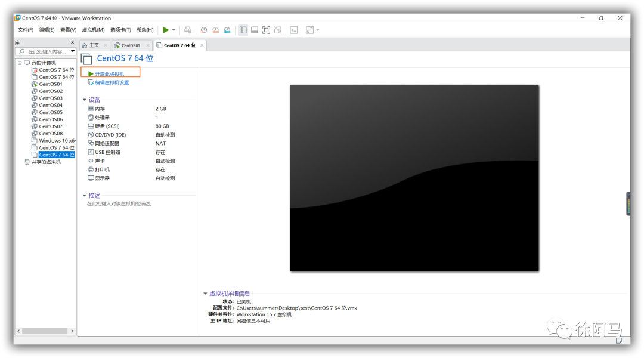Click Send Ctrl+Alt+Del toolbar icon
The height and width of the screenshot is (358, 644).
tap(188, 30)
